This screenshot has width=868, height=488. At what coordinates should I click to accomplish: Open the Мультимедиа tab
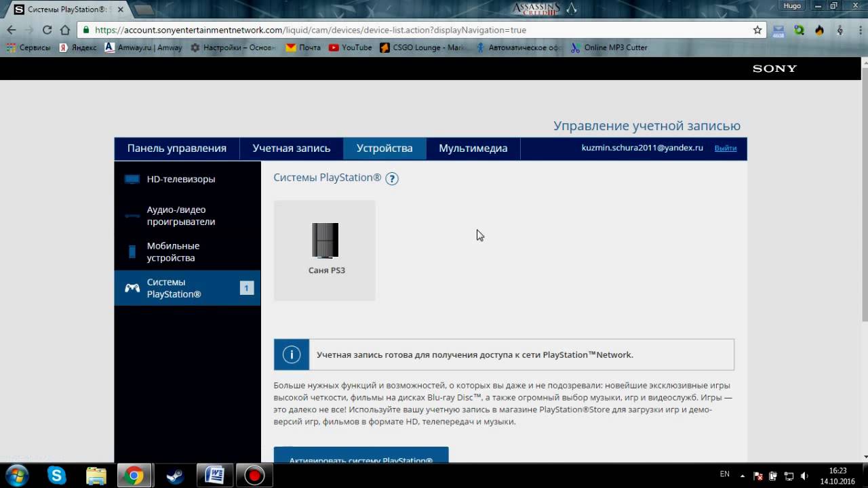tap(473, 148)
